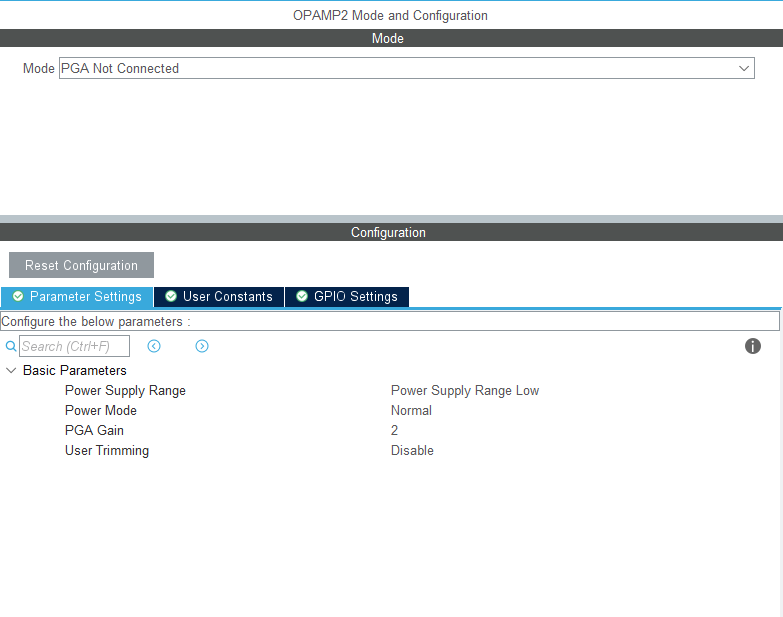The image size is (783, 617).
Task: Select the Power Mode parameter label
Action: tap(101, 410)
